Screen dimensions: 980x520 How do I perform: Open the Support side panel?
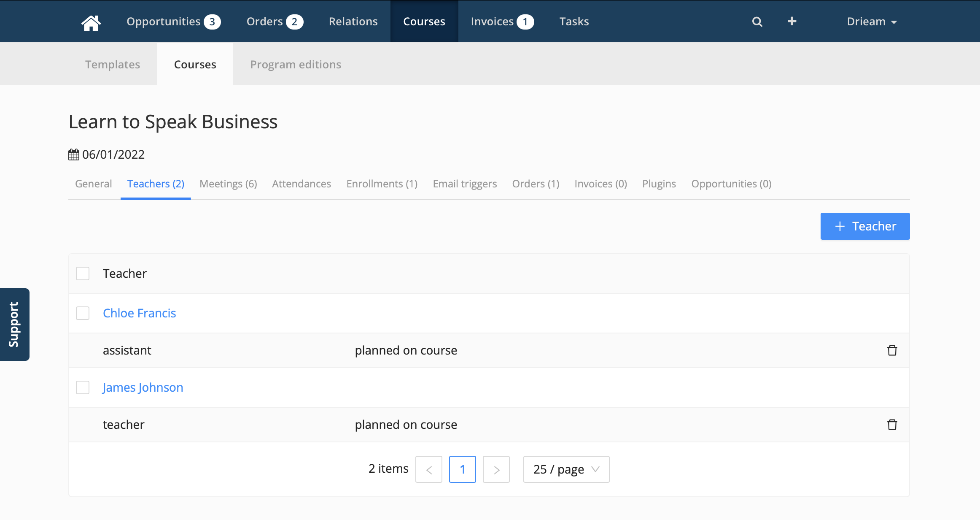click(x=14, y=325)
